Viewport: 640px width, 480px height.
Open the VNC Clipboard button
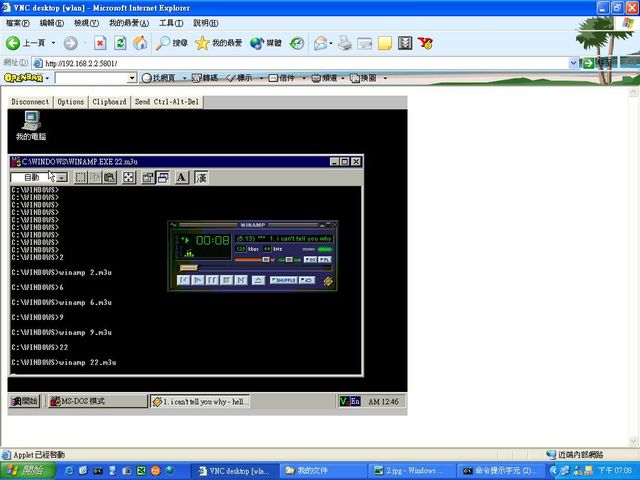(109, 102)
